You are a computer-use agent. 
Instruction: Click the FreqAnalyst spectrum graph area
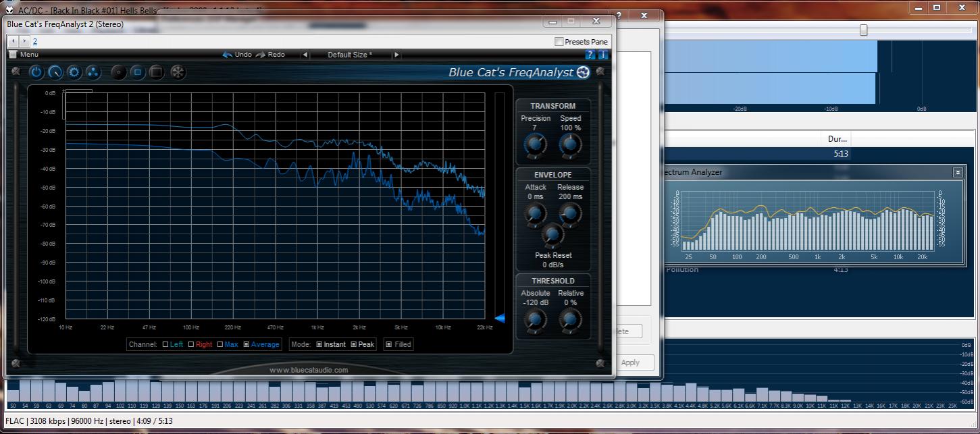click(x=275, y=206)
